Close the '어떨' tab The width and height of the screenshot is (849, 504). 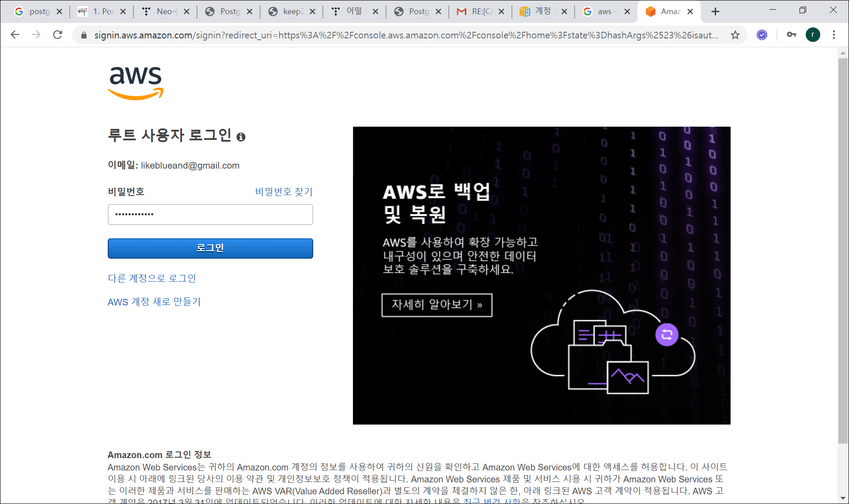[x=375, y=12]
